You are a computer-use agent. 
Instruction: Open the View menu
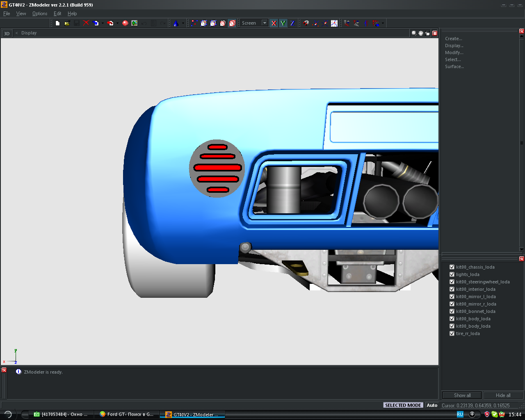[x=21, y=14]
